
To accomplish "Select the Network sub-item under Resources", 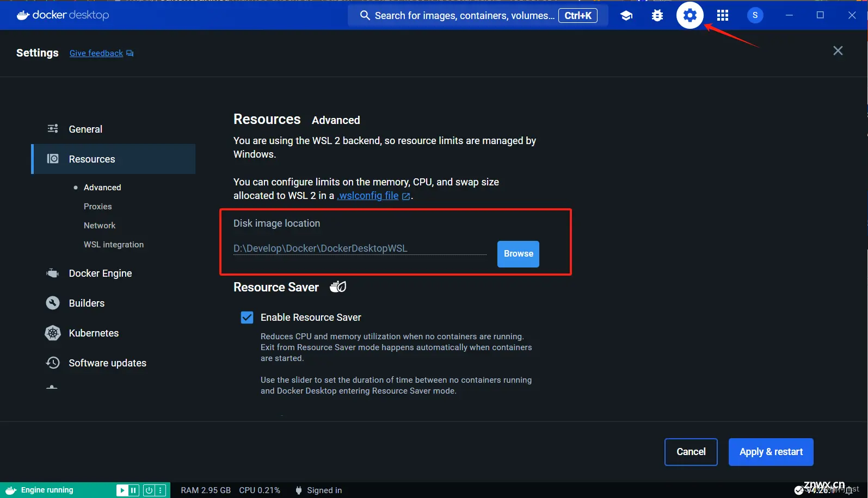I will 100,225.
